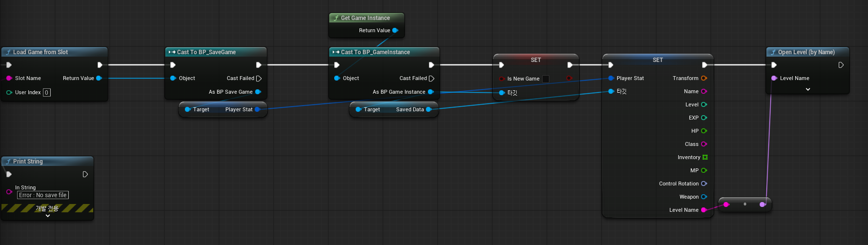Expand Print String development-only options

tap(48, 216)
